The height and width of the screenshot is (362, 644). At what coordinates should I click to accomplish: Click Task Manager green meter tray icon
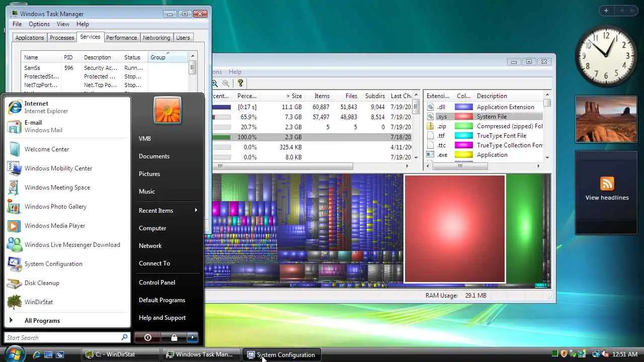[555, 354]
